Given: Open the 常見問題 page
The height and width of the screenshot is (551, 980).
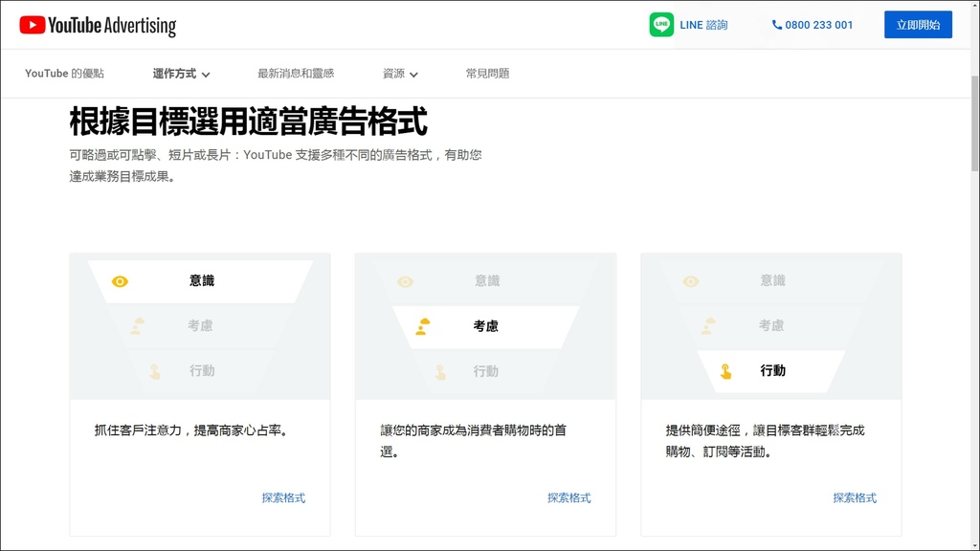Looking at the screenshot, I should [487, 74].
